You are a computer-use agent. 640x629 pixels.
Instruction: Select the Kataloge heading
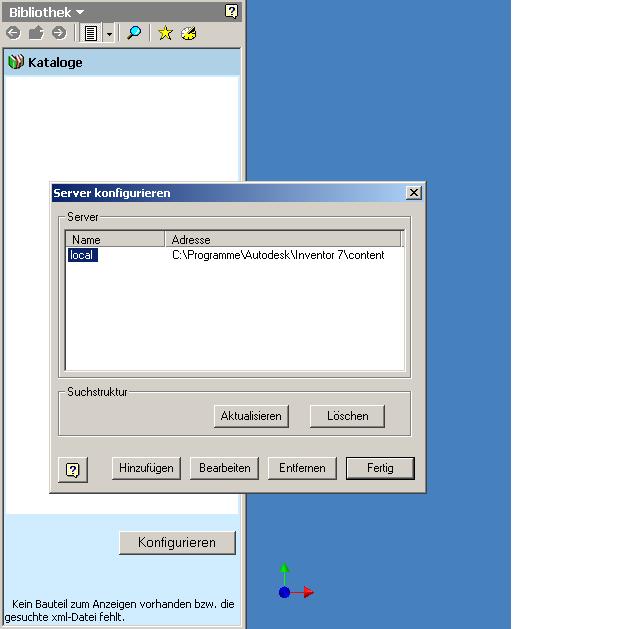55,62
